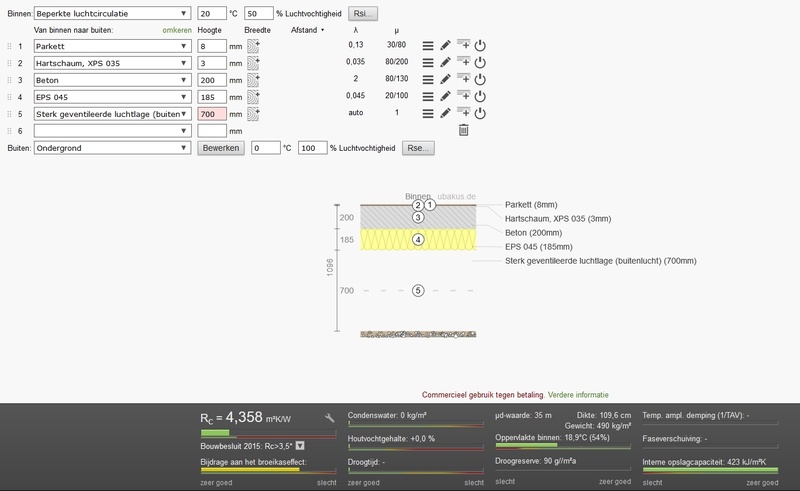The image size is (800, 491).
Task: Open the layer menu for Hartschaum XPS 035
Action: click(x=428, y=63)
